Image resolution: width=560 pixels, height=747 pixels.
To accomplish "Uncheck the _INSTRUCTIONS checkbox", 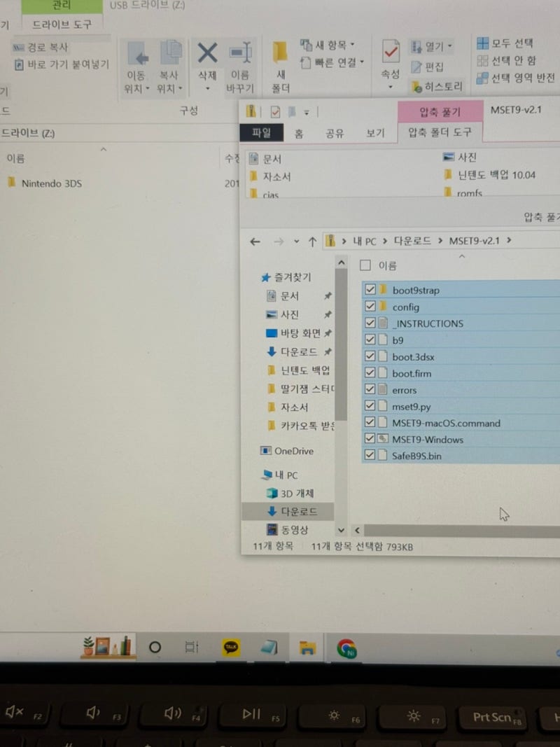I will pyautogui.click(x=370, y=323).
